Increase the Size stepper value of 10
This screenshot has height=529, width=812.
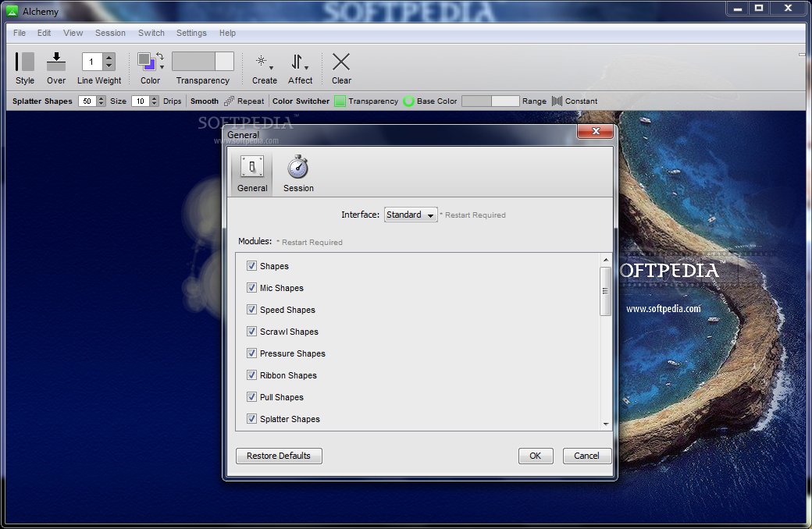154,98
